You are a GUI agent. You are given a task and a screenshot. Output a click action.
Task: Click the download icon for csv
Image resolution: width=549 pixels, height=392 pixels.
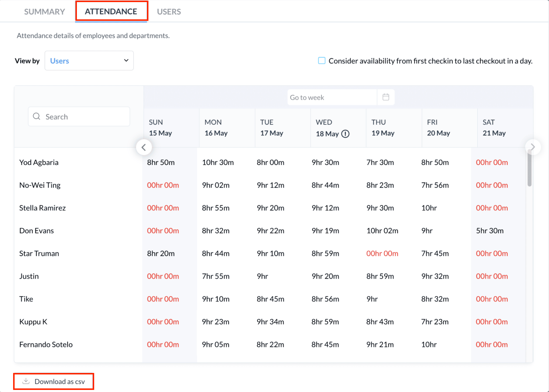26,381
